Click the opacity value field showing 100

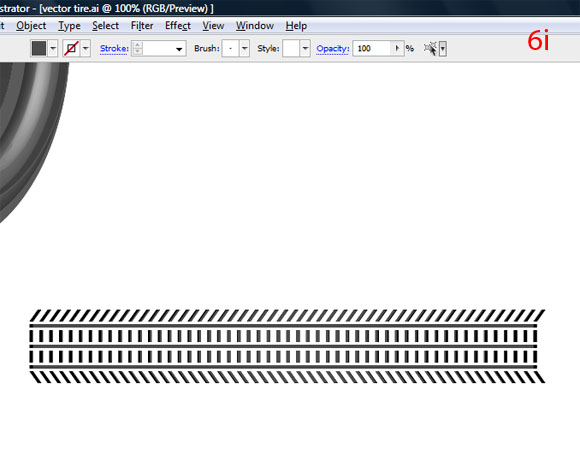pos(372,48)
